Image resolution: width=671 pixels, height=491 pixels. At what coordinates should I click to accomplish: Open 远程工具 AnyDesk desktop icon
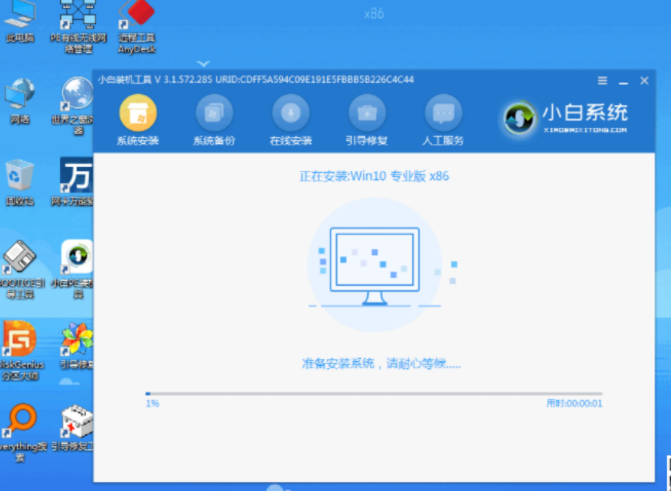point(137,27)
